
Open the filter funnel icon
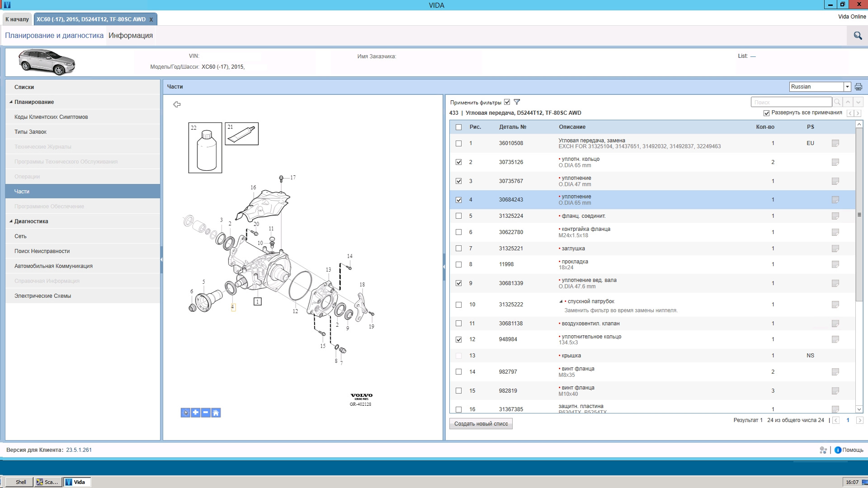click(x=517, y=102)
